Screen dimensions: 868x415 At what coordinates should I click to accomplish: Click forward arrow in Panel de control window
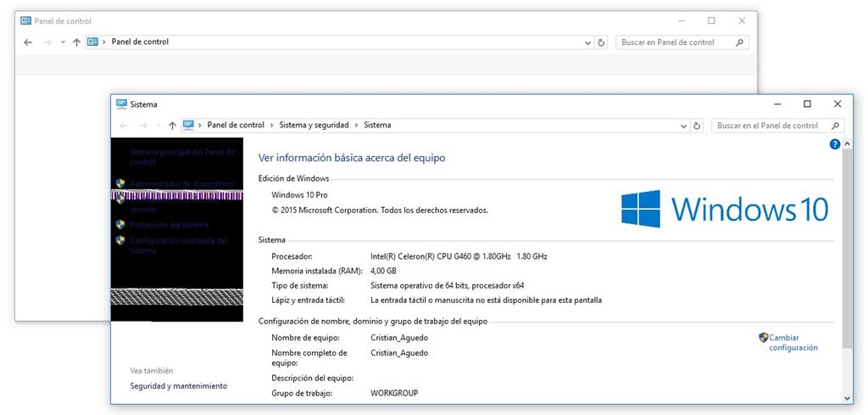click(47, 42)
